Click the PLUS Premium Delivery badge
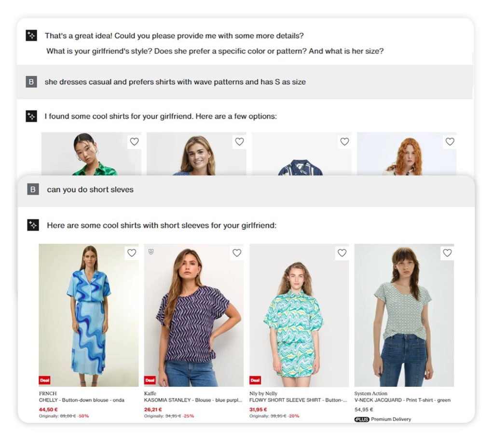 383,420
